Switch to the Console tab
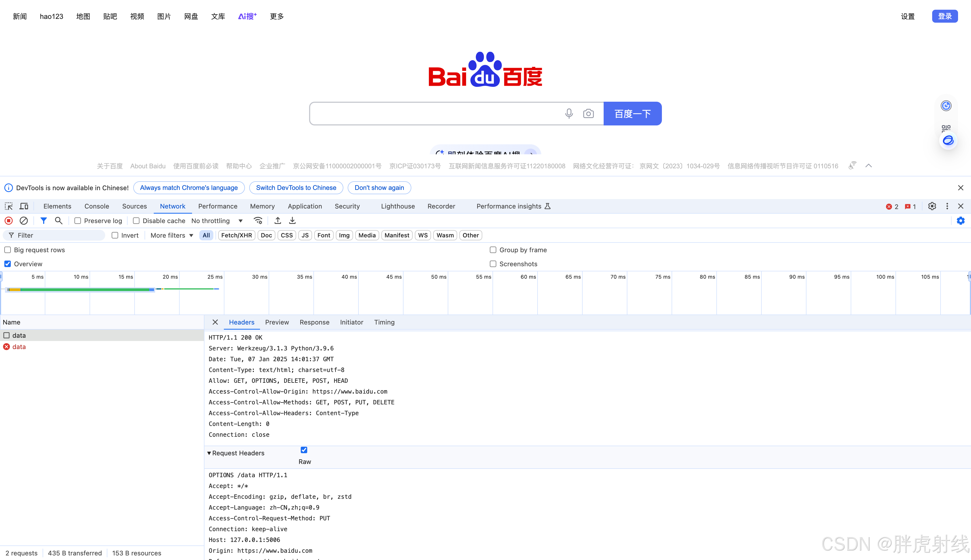The width and height of the screenshot is (971, 560). [97, 206]
